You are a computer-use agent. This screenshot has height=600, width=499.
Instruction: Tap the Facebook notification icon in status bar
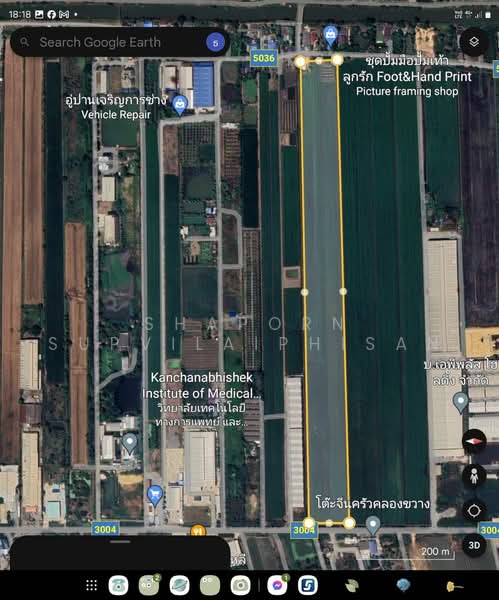[52, 15]
